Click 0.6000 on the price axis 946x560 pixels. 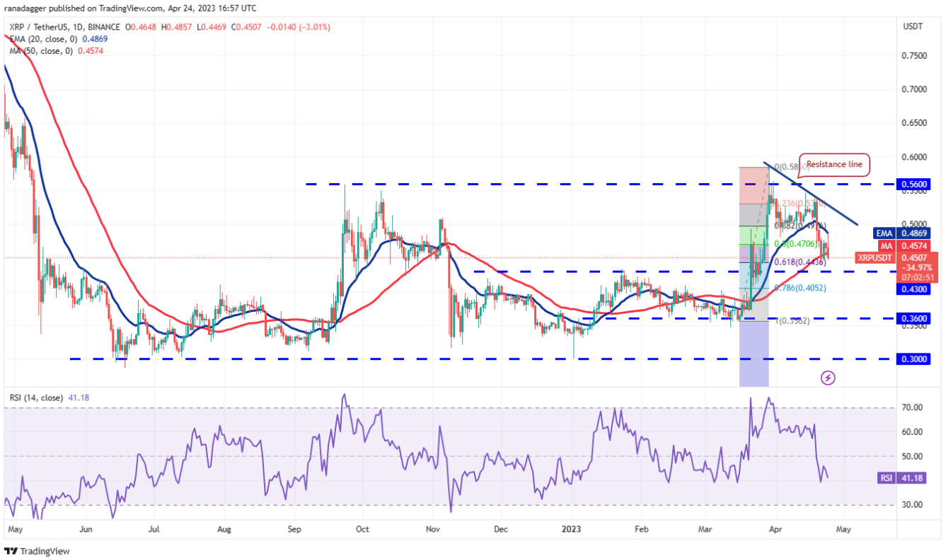(x=913, y=156)
